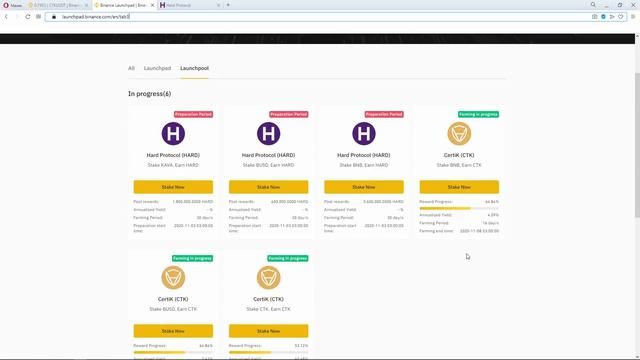Click Preparation Period badge on BUSD HARD card
The image size is (640, 360).
coord(289,114)
